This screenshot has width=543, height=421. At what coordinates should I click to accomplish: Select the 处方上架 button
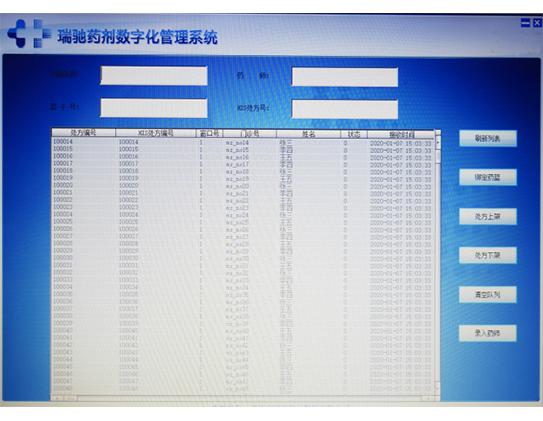488,216
